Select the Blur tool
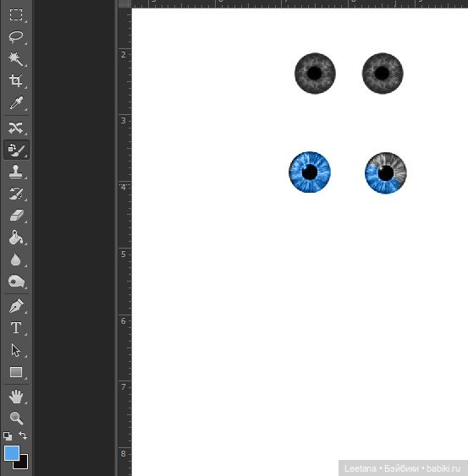Screen dimensions: 468x476 click(x=16, y=260)
